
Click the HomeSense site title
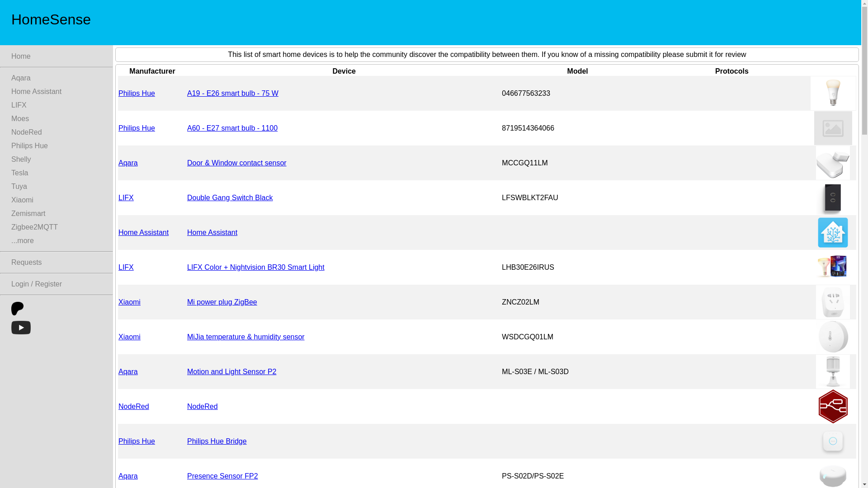51,19
